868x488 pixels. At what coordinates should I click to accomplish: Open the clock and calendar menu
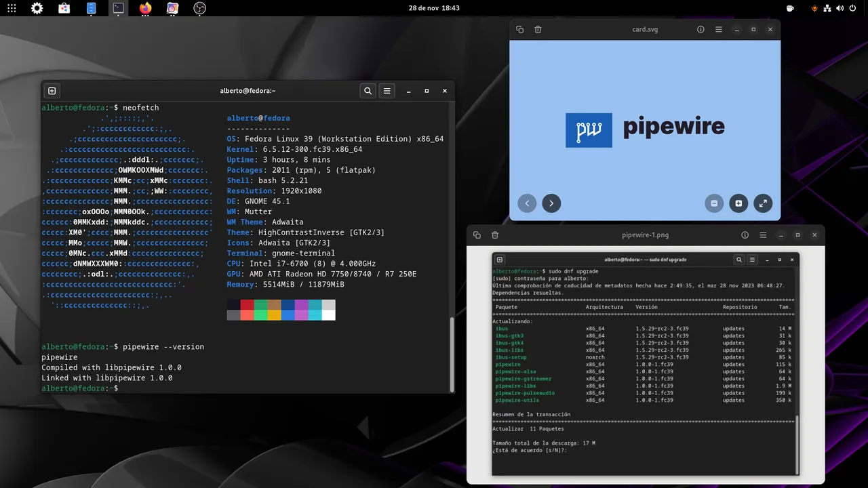434,8
